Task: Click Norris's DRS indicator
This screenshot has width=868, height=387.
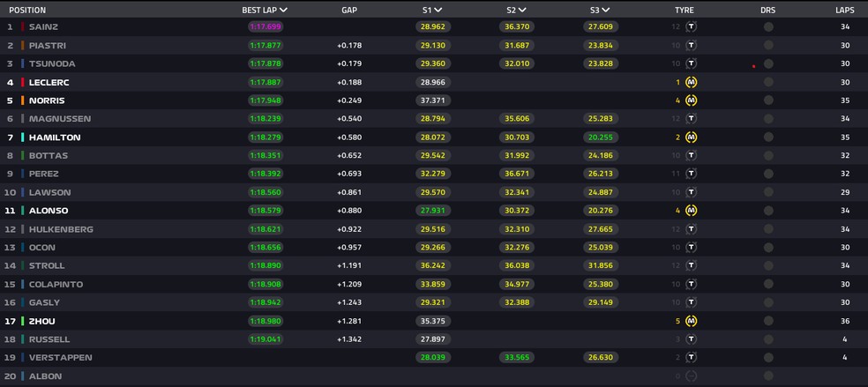Action: click(768, 100)
